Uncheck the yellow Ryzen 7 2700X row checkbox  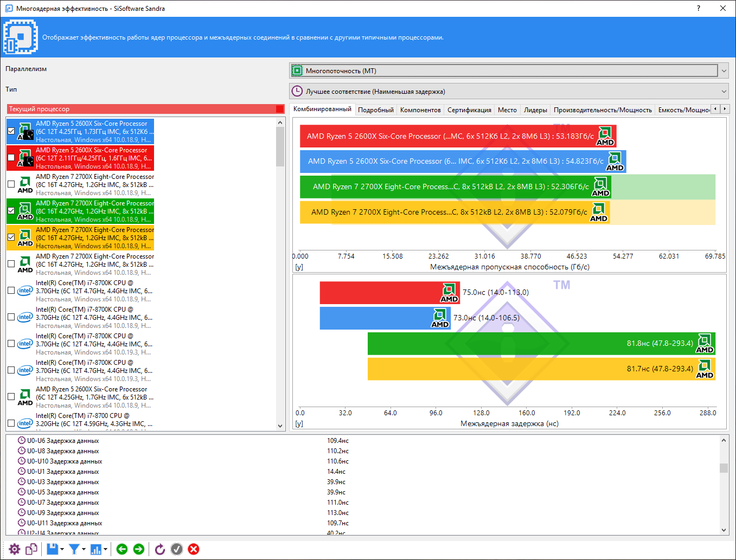click(11, 237)
